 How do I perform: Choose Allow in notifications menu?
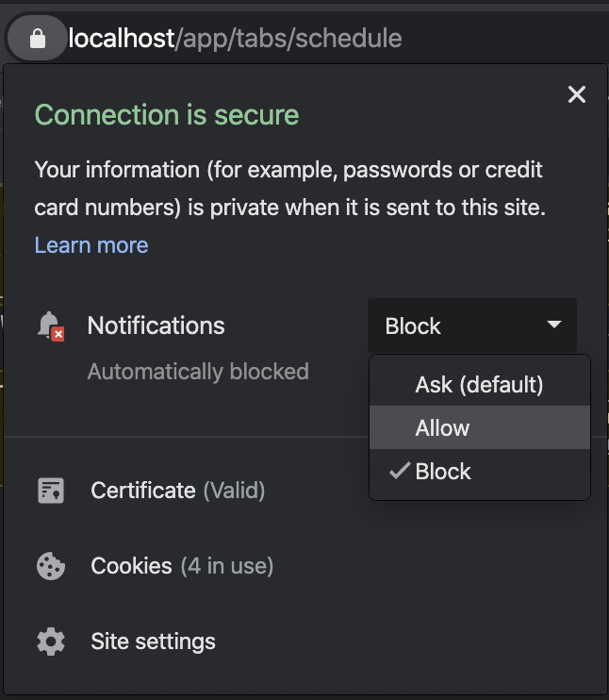pos(480,427)
